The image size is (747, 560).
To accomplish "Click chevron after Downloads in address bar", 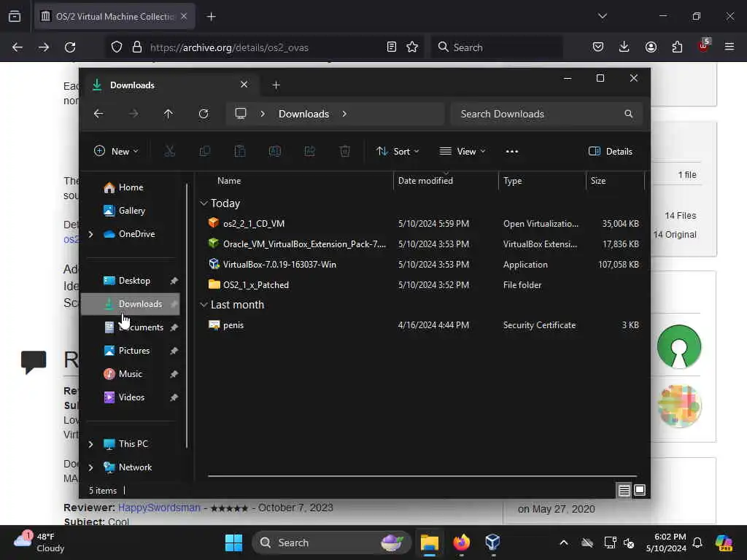I will click(344, 114).
